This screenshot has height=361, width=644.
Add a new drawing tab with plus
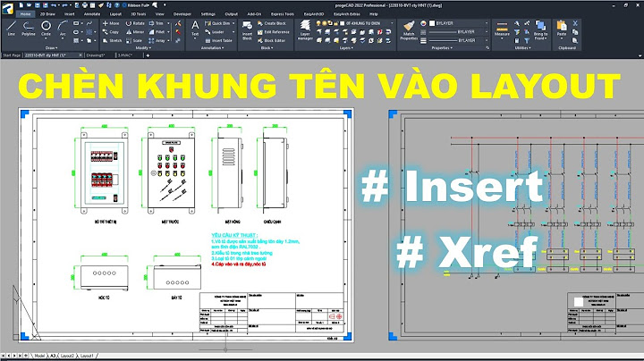tap(148, 55)
